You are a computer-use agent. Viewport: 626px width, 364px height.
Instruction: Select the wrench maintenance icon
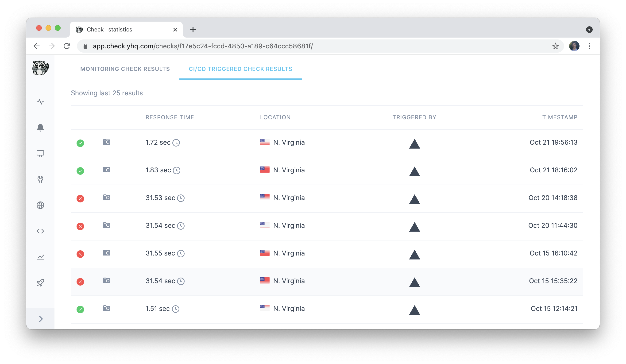[x=40, y=179]
